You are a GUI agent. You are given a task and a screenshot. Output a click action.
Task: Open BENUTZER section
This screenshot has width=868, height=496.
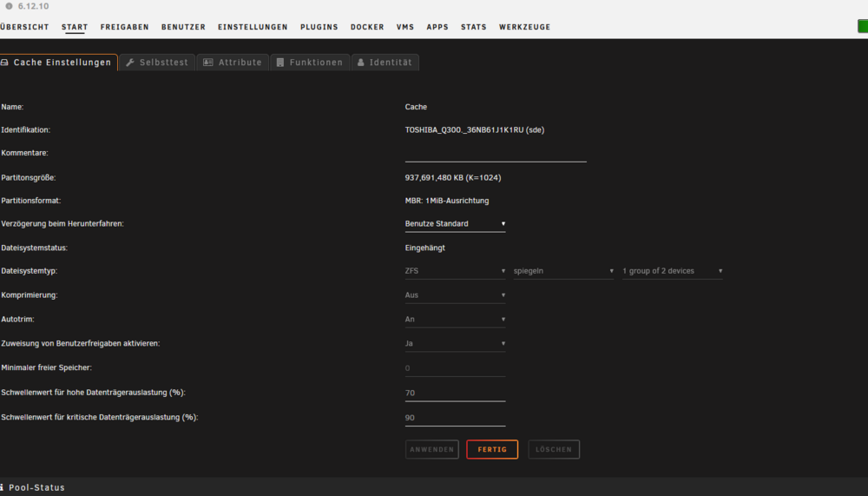(183, 27)
